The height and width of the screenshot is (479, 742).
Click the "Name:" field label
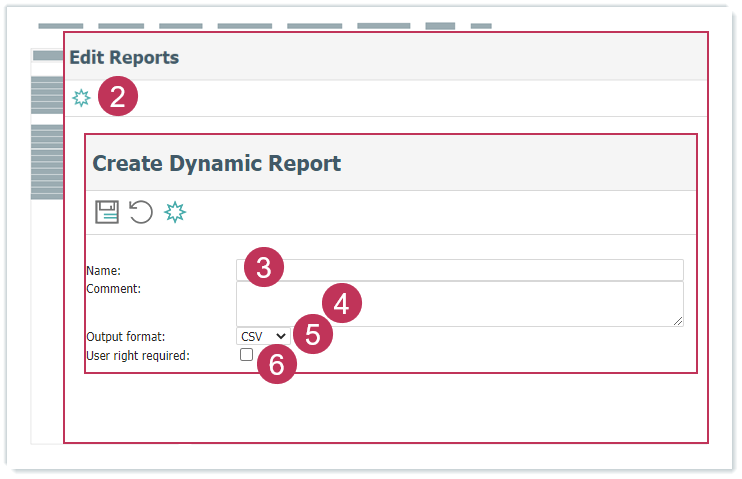click(x=103, y=270)
